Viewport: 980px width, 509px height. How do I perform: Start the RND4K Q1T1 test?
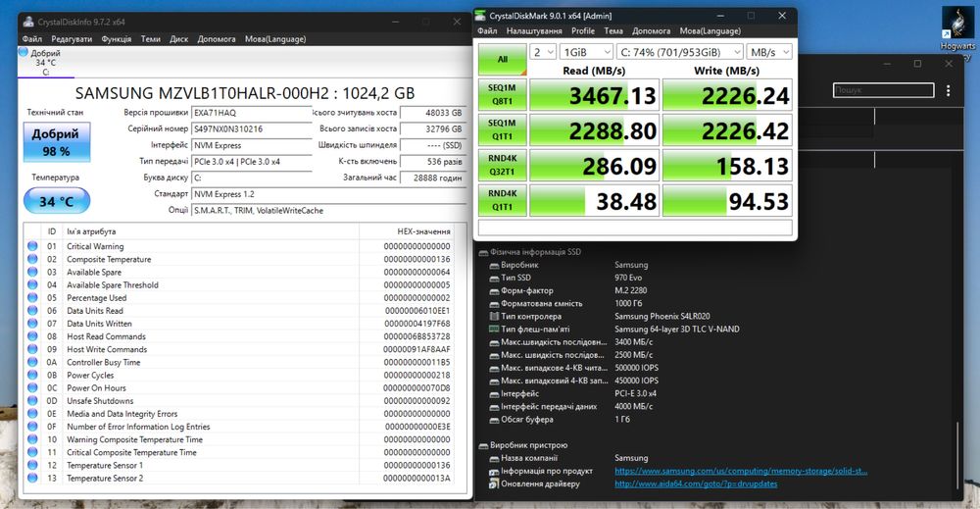coord(503,200)
